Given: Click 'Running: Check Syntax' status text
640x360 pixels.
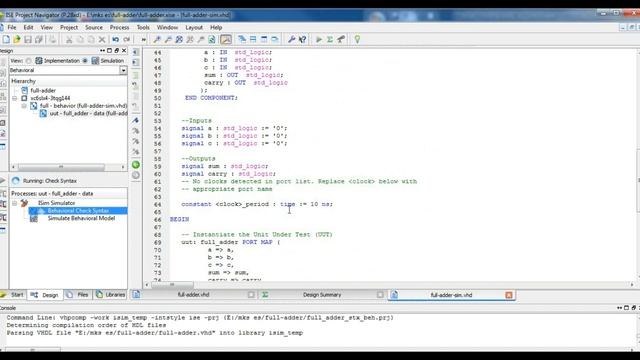Looking at the screenshot, I should point(50,181).
